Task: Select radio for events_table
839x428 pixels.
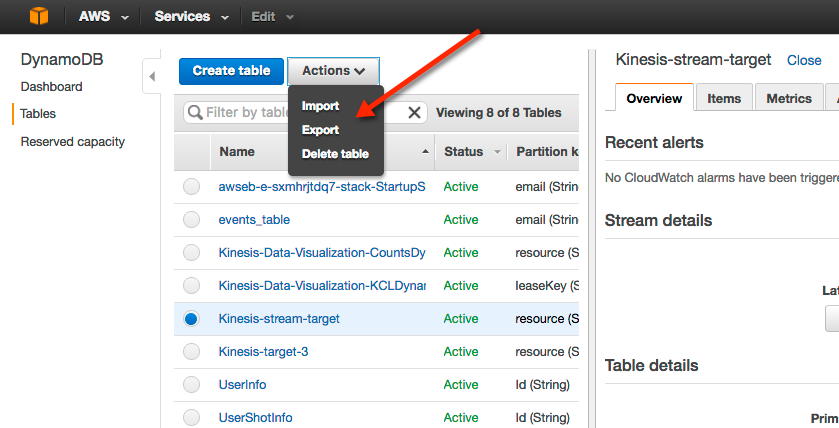Action: click(192, 220)
